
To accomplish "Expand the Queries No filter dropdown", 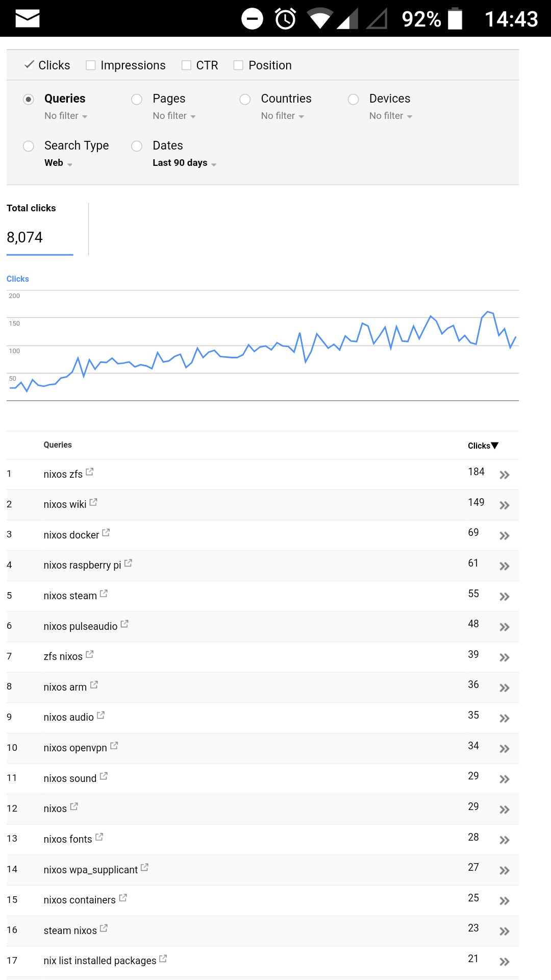I will (x=66, y=116).
